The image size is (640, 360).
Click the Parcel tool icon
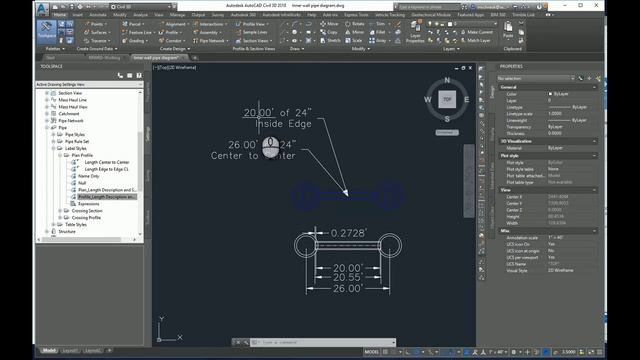(x=125, y=24)
